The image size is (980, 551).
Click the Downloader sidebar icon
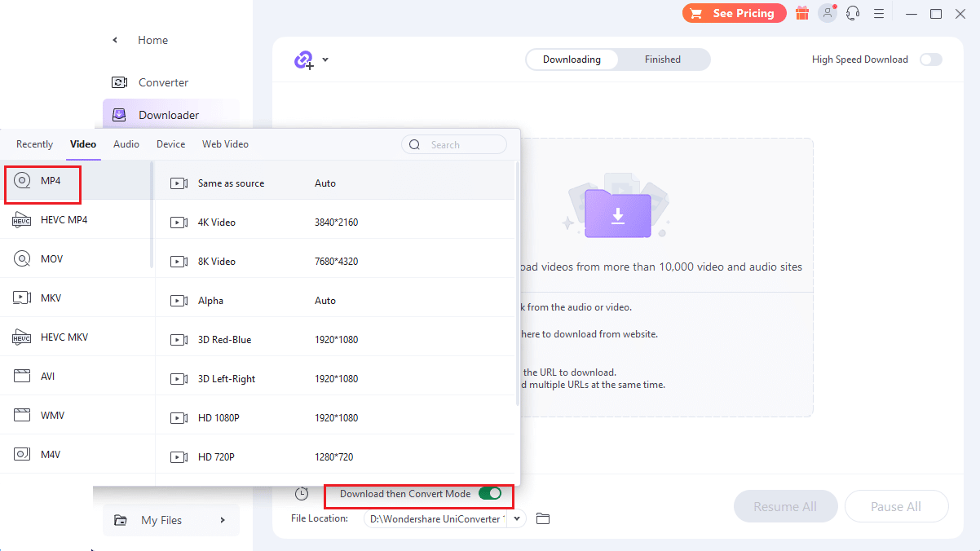[x=120, y=115]
